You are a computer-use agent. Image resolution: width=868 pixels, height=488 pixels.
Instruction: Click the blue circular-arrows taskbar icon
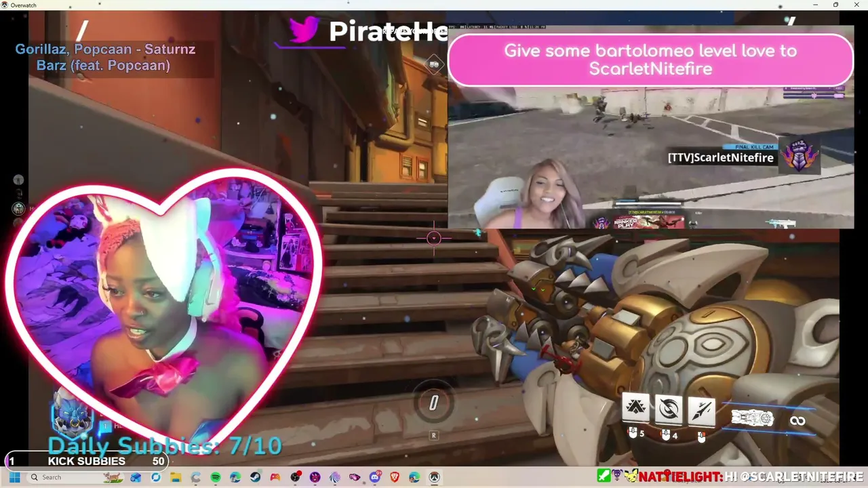coord(155,477)
